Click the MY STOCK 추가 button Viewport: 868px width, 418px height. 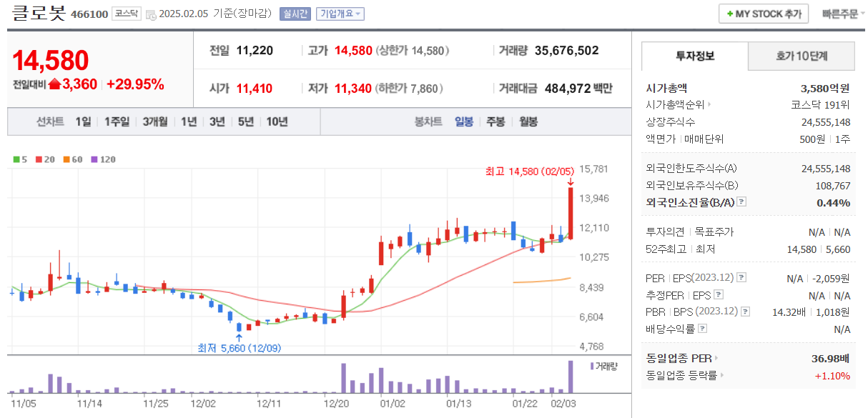763,14
